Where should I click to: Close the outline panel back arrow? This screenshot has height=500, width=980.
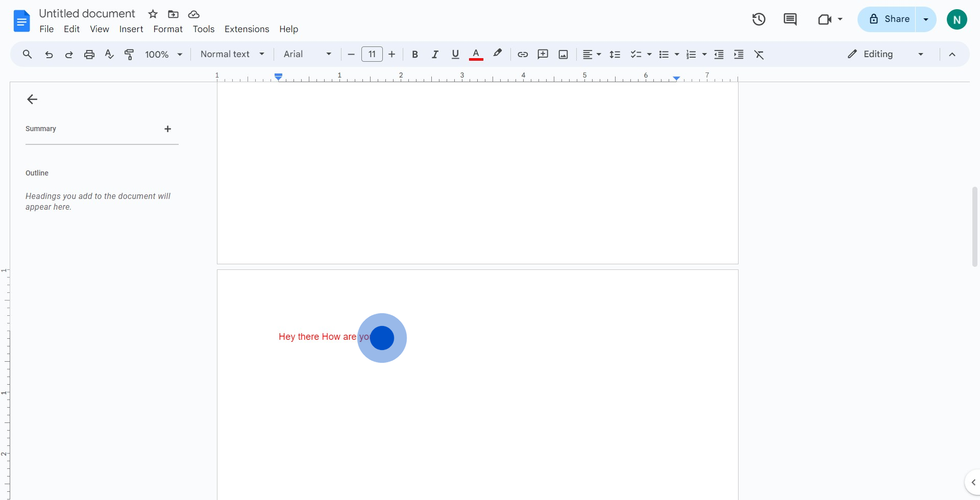click(x=32, y=99)
